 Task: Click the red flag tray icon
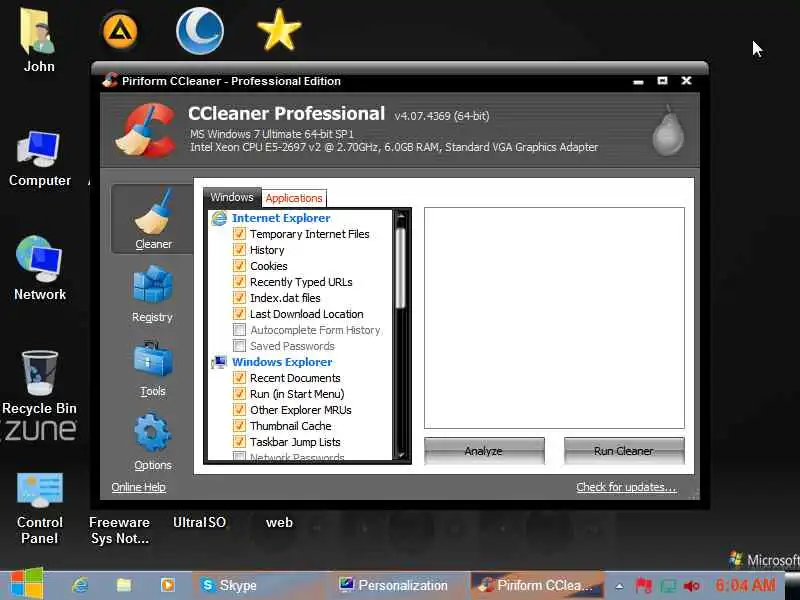(643, 585)
